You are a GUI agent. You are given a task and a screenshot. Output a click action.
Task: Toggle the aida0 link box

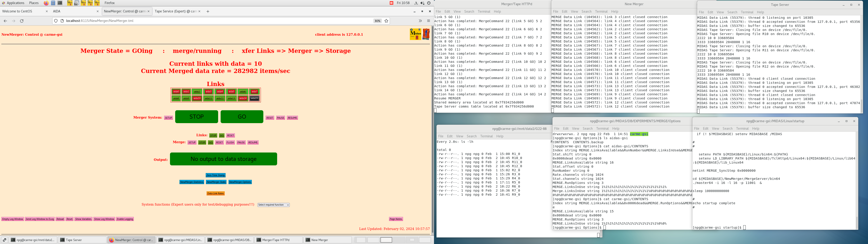[x=176, y=92]
